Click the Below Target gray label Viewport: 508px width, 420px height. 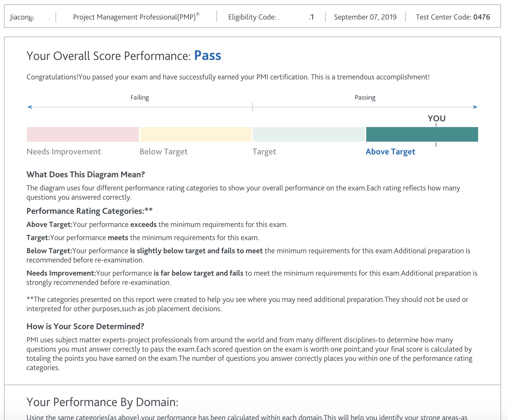pos(164,152)
